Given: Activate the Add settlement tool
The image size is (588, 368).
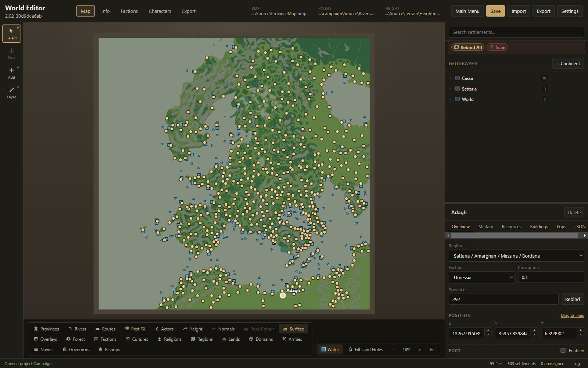Looking at the screenshot, I should coord(11,73).
